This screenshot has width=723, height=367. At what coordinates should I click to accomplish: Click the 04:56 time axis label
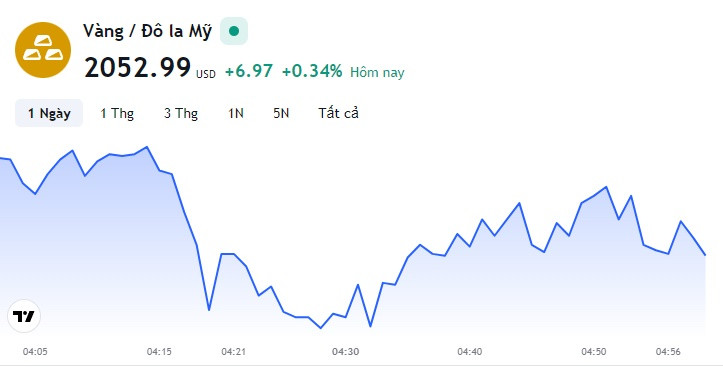(x=668, y=352)
